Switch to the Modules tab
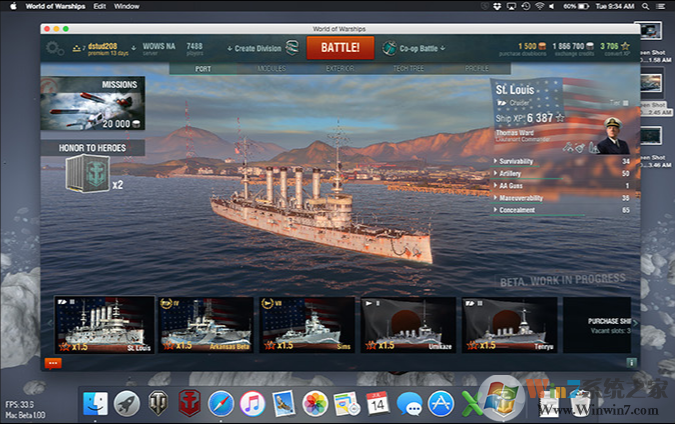This screenshot has width=675, height=424. (x=271, y=69)
